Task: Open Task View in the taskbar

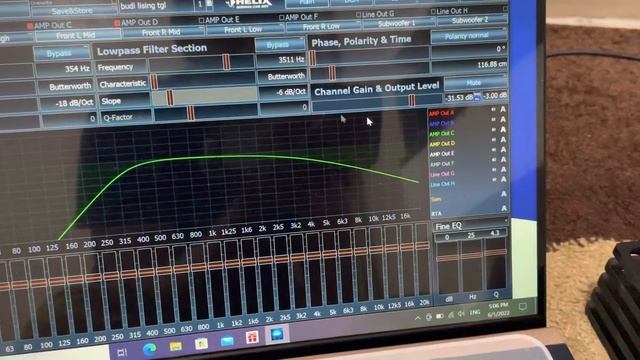Action: point(122,352)
